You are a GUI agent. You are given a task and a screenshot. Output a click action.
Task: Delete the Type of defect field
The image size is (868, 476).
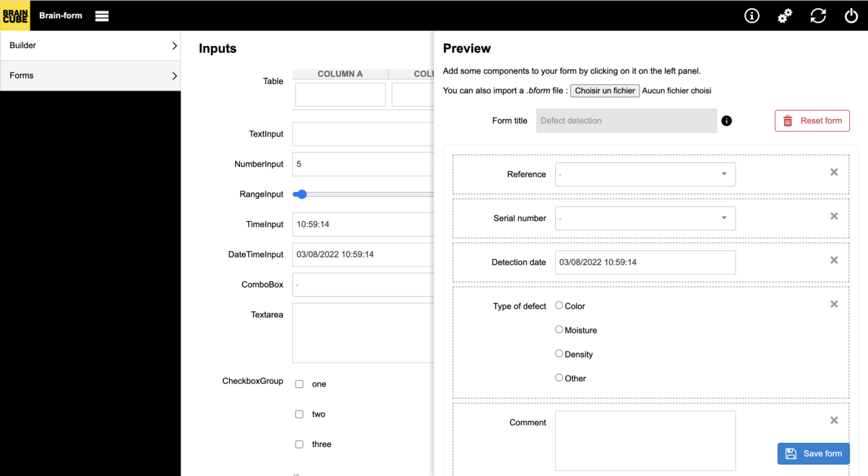[x=834, y=304]
